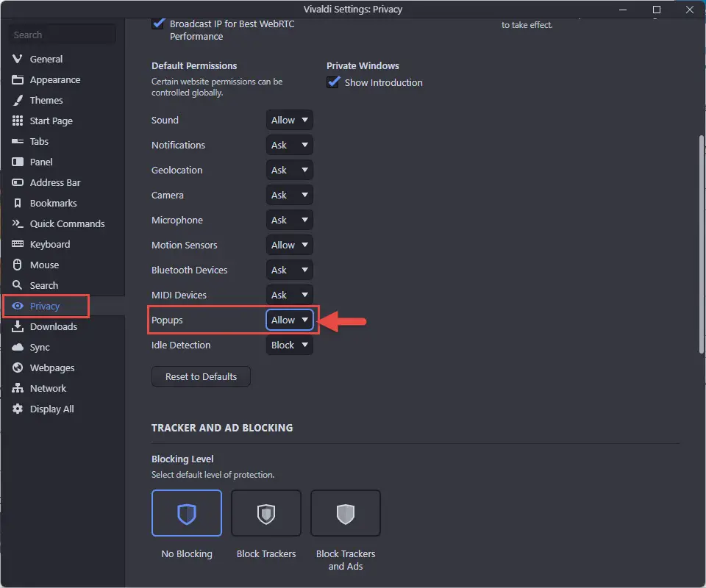Select Block Trackers and Ads shield option
706x588 pixels.
pyautogui.click(x=346, y=513)
